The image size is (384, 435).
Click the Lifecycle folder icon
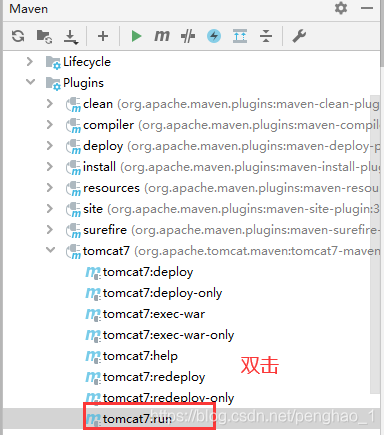pos(53,63)
